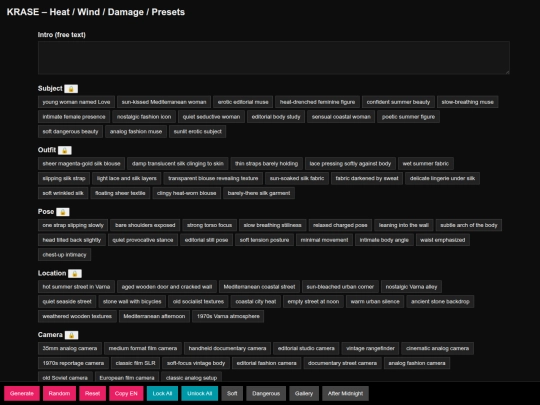
Task: Click the Generate button
Action: coord(22,394)
